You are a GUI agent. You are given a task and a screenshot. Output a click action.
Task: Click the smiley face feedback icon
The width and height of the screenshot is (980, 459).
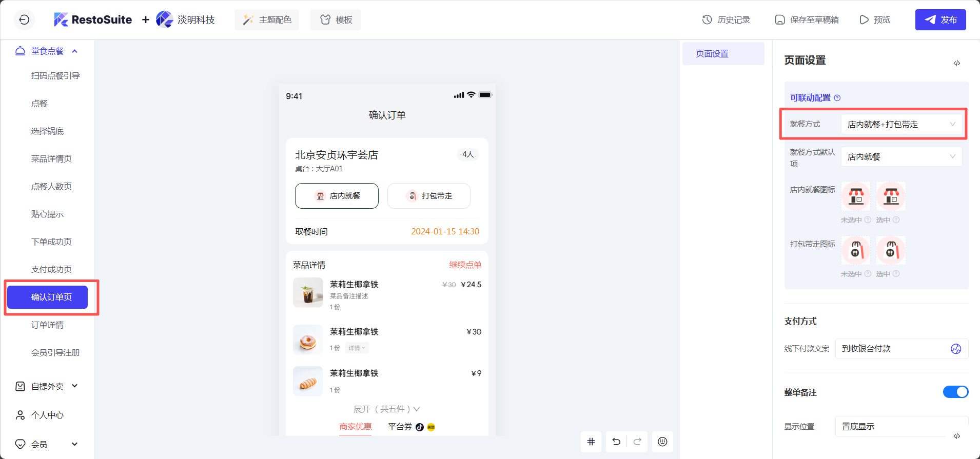(662, 442)
